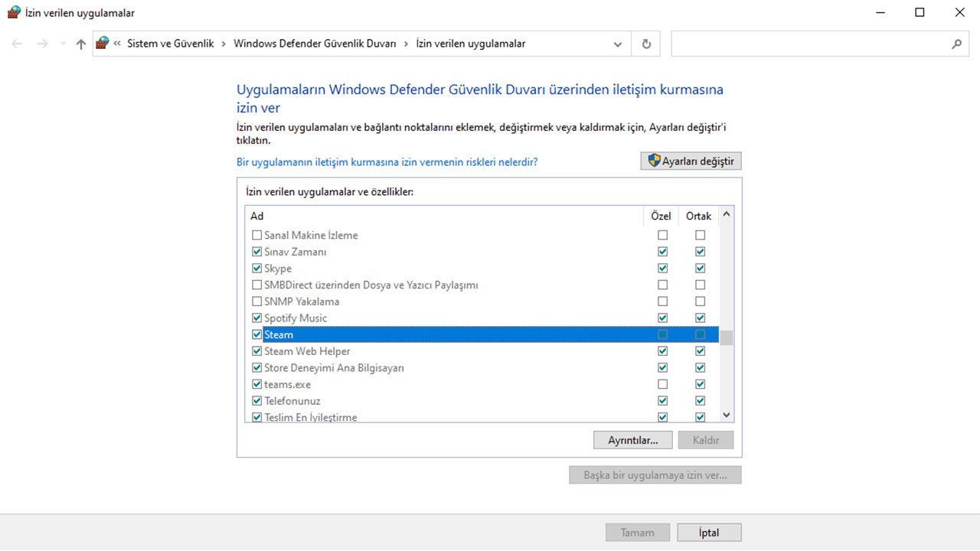Refresh the page

[x=646, y=44]
